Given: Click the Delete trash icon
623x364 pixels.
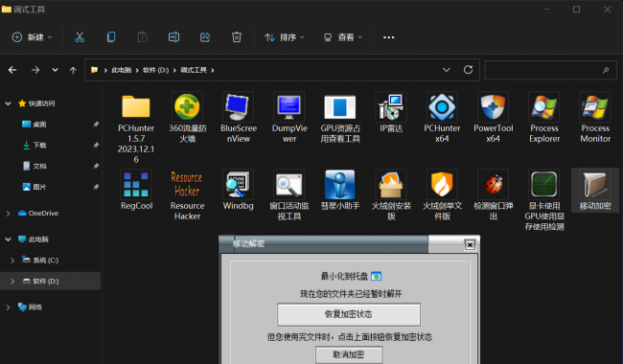Looking at the screenshot, I should 237,37.
